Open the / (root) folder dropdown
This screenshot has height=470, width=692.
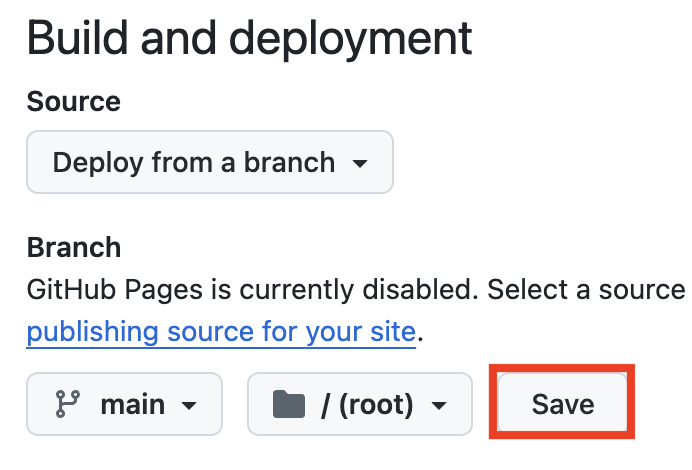(360, 404)
